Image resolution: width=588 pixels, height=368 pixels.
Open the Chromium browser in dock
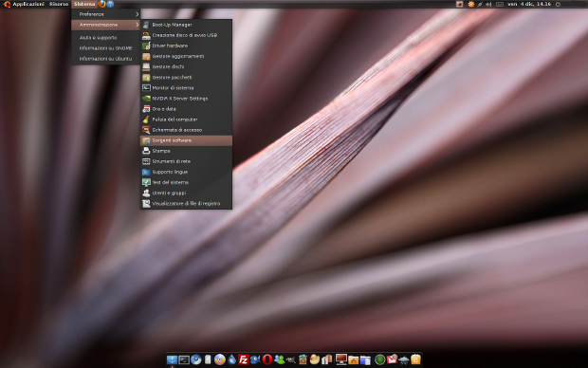tap(195, 359)
